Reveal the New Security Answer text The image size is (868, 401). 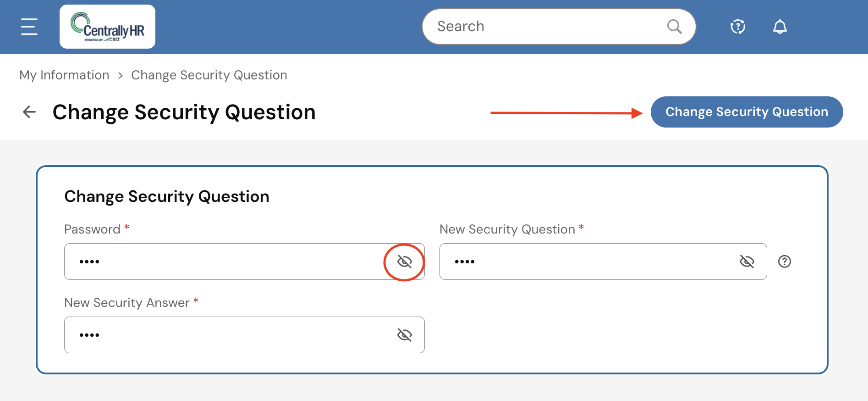(404, 335)
